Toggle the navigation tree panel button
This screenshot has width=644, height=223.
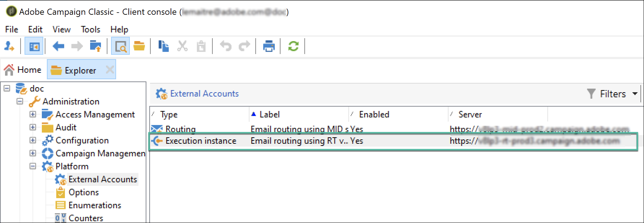pyautogui.click(x=34, y=46)
